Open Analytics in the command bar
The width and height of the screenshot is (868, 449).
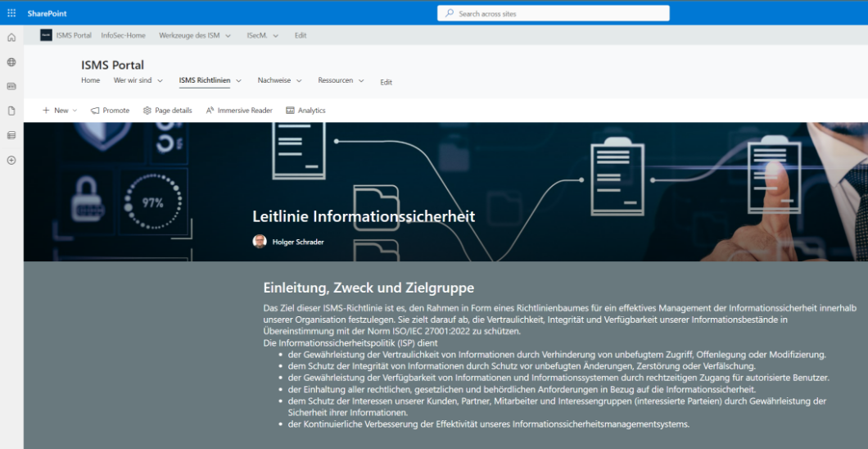pyautogui.click(x=305, y=110)
